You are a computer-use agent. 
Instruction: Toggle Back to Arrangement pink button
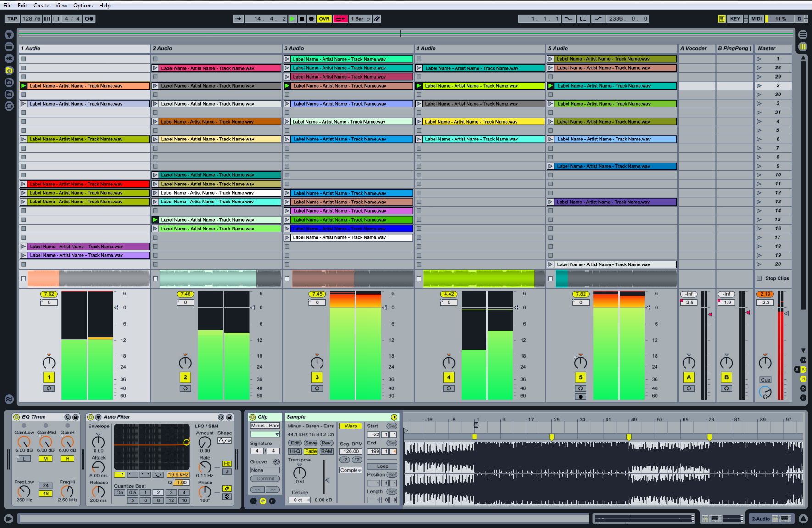[340, 19]
